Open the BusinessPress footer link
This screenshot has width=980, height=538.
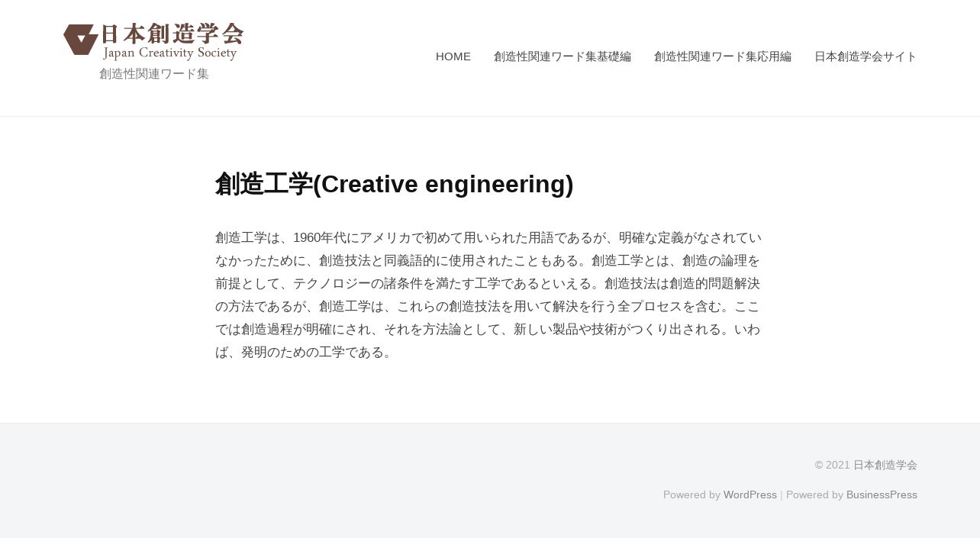click(882, 495)
